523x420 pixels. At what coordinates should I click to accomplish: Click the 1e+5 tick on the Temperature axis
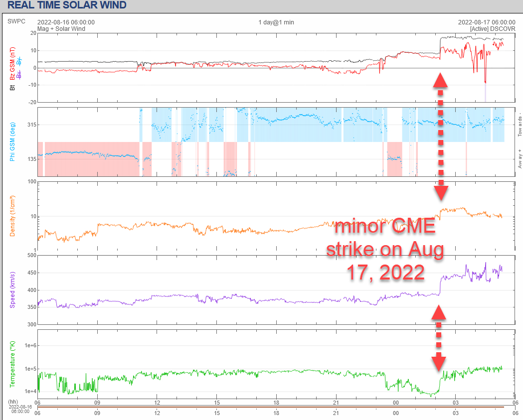pos(30,369)
